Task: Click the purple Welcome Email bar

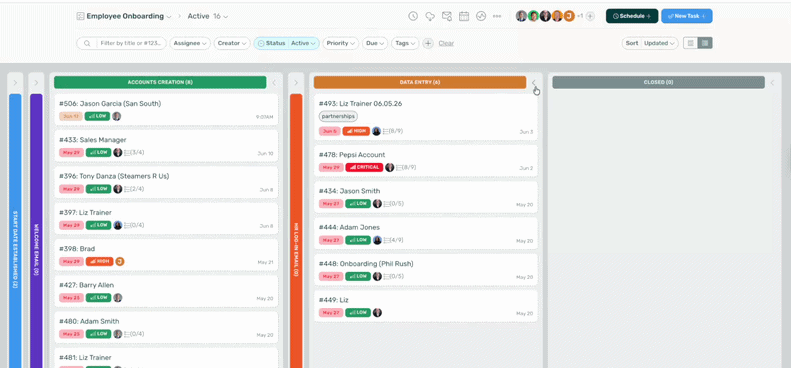Action: (x=36, y=231)
